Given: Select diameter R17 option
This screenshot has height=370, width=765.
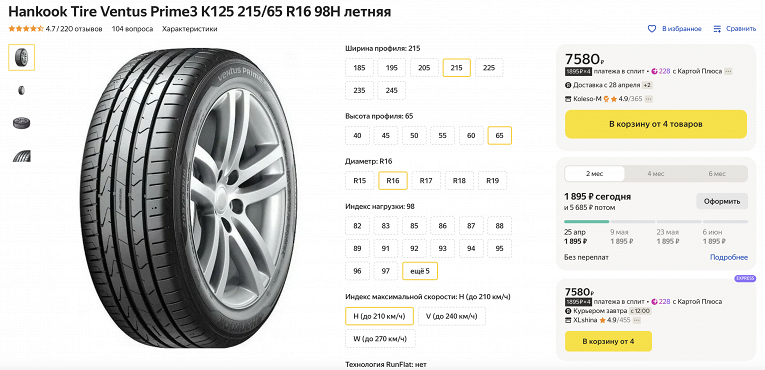Looking at the screenshot, I should coord(426,181).
